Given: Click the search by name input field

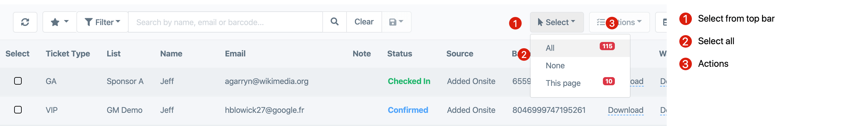Looking at the screenshot, I should pos(225,22).
